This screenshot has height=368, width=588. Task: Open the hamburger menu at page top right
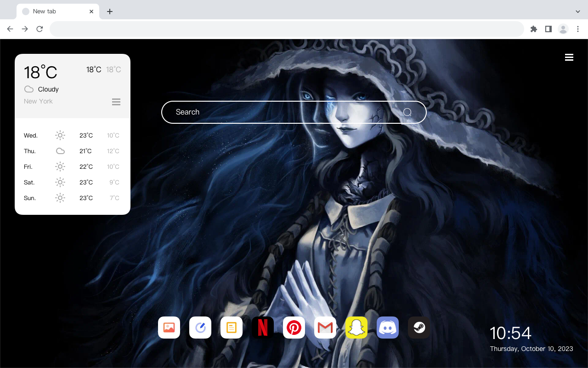pos(569,57)
